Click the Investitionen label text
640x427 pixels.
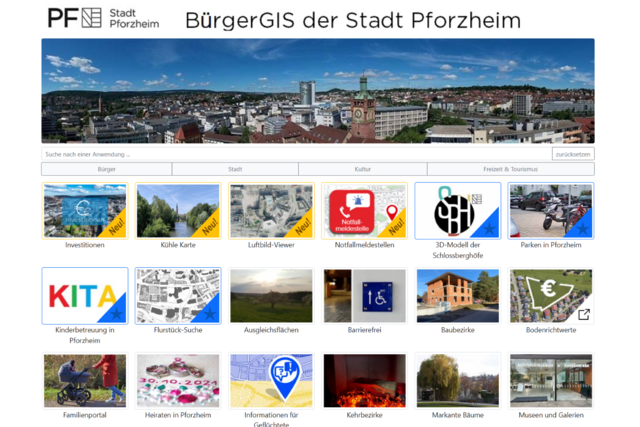(x=85, y=245)
